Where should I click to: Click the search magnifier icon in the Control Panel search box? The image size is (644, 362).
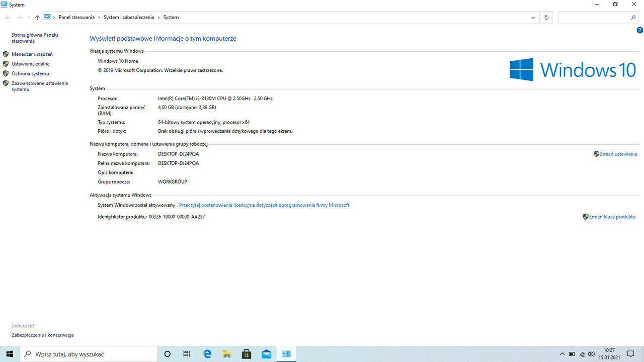click(x=633, y=17)
